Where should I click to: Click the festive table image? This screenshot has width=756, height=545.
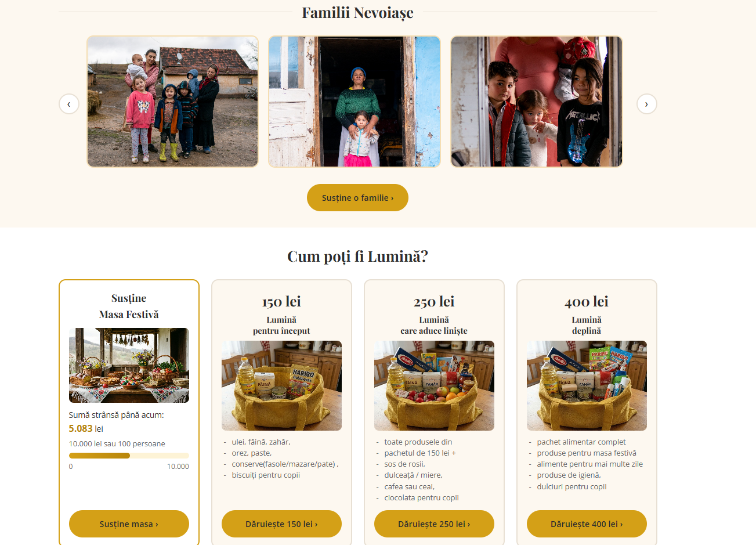coord(129,365)
